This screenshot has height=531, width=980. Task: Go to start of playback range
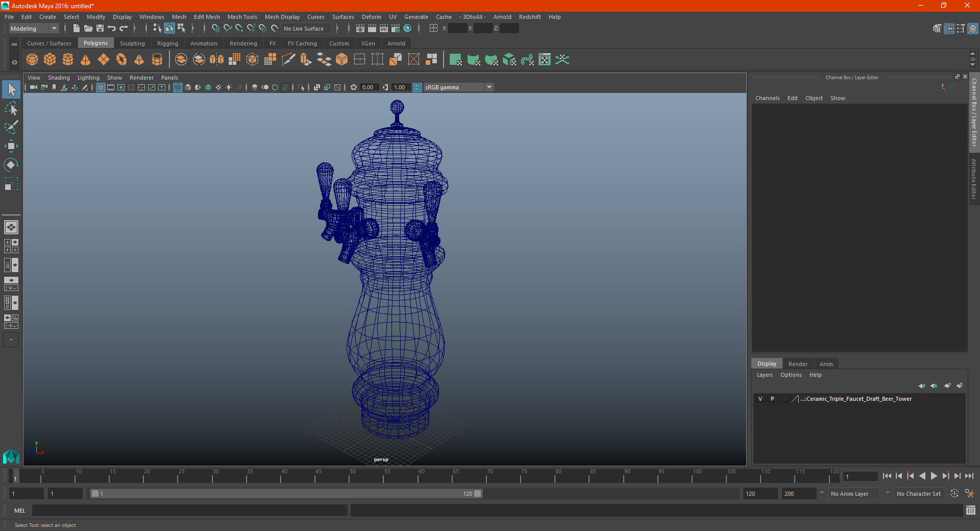tap(887, 476)
